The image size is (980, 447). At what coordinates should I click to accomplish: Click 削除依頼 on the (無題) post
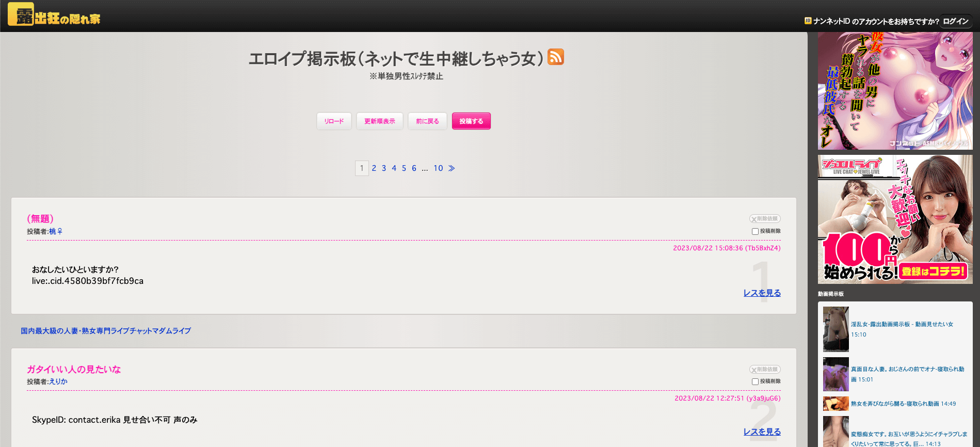(x=765, y=219)
